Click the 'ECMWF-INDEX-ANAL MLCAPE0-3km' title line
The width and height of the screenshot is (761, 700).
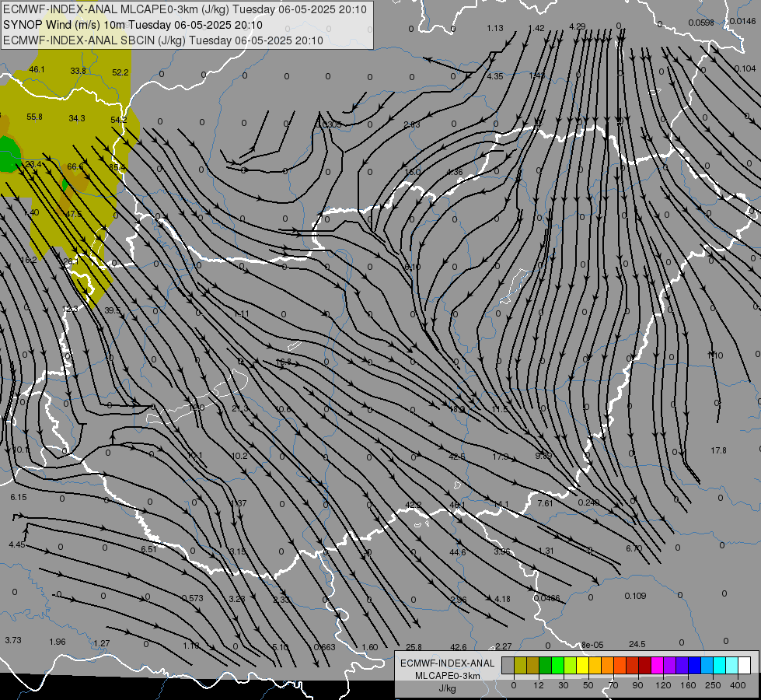185,9
